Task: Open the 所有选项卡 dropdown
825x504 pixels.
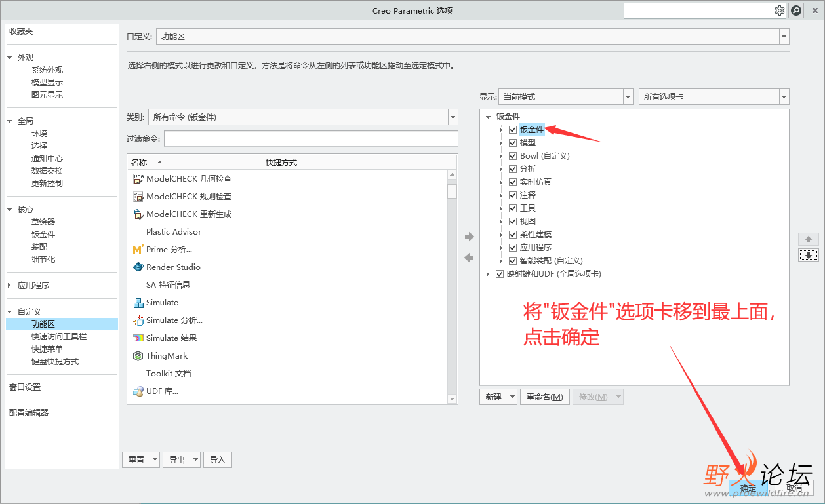Action: click(784, 96)
